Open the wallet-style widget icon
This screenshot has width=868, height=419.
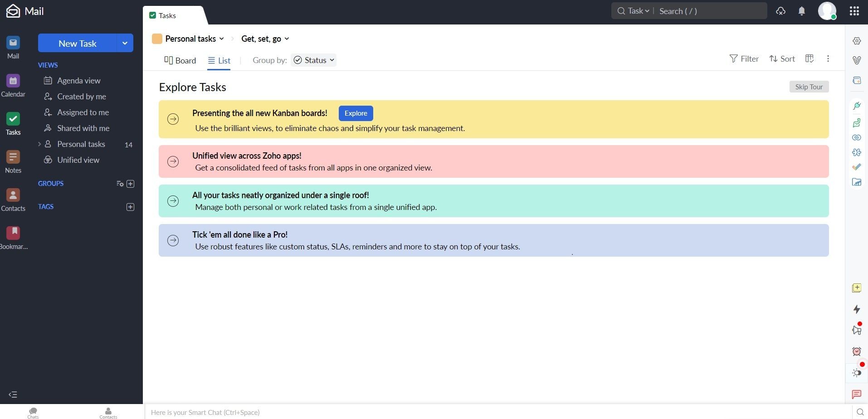tap(857, 80)
